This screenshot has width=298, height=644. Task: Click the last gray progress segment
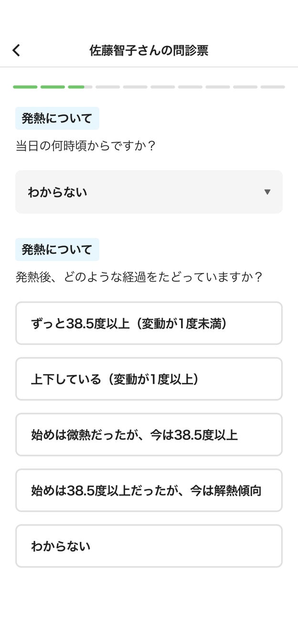tap(273, 87)
